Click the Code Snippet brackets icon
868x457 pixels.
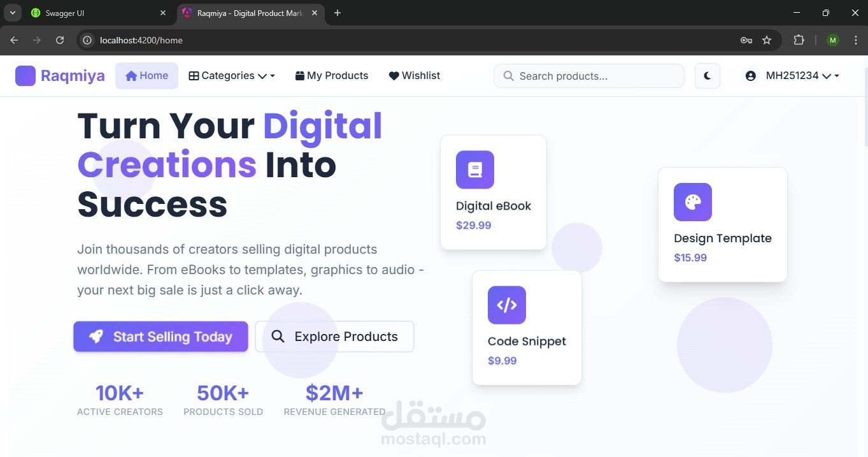(507, 305)
